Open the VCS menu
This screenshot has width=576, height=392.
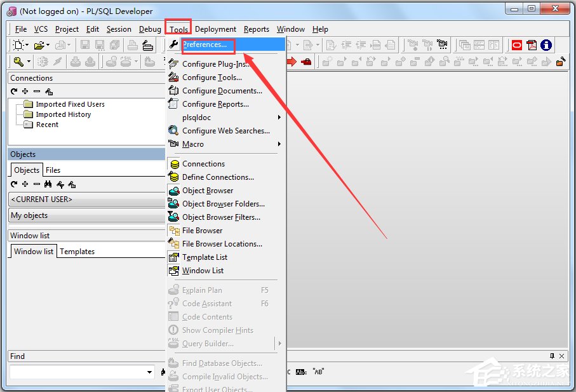pos(41,29)
